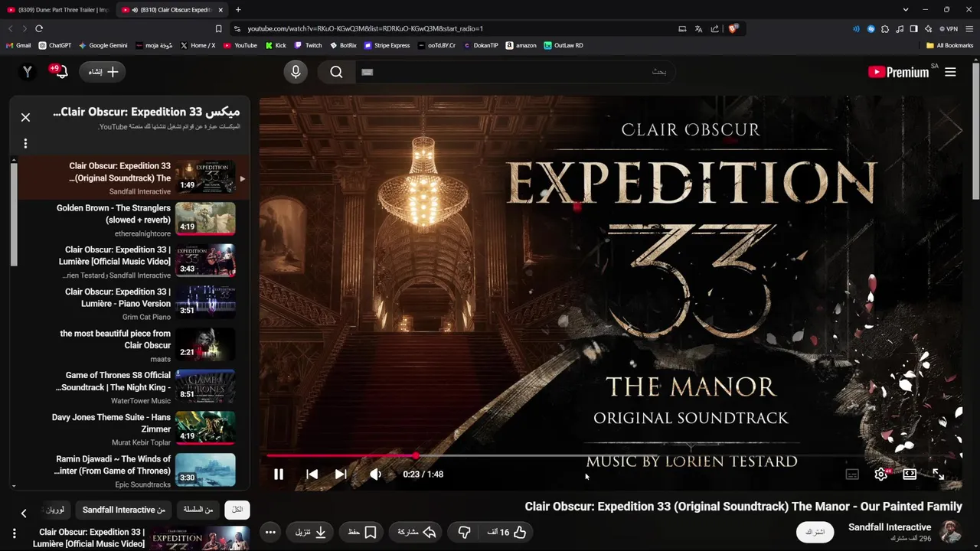Pause the video playback
Viewport: 980px width, 551px height.
click(x=279, y=474)
